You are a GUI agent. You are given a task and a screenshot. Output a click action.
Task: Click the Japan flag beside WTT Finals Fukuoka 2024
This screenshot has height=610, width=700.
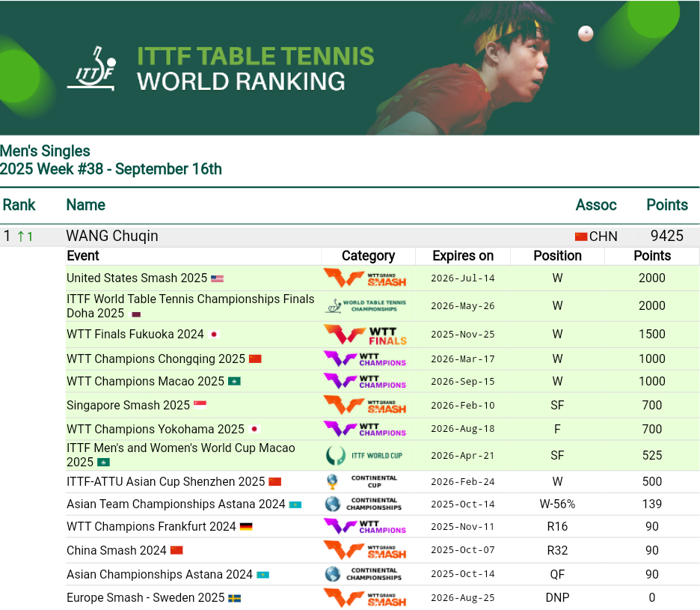tap(214, 335)
